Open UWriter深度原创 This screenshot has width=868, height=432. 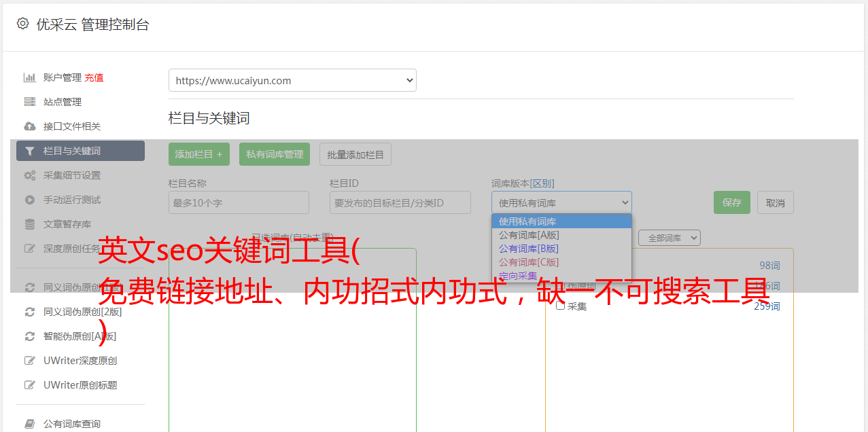coord(80,361)
